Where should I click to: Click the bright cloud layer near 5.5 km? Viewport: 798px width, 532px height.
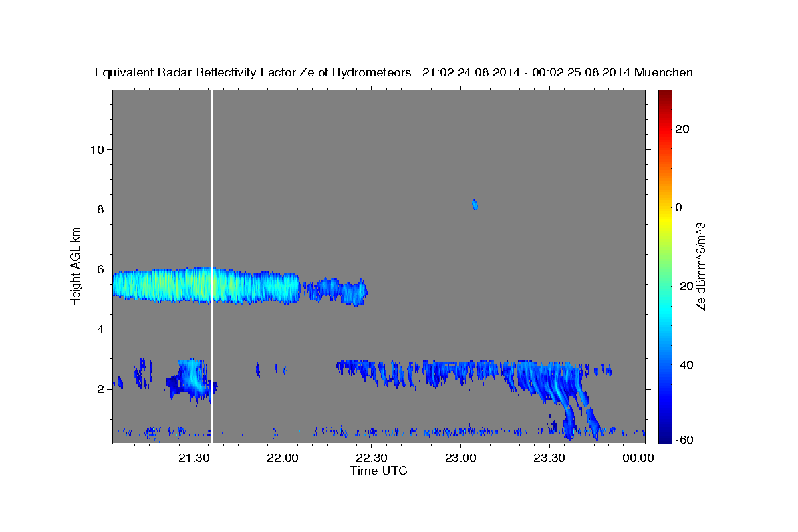[x=206, y=286]
